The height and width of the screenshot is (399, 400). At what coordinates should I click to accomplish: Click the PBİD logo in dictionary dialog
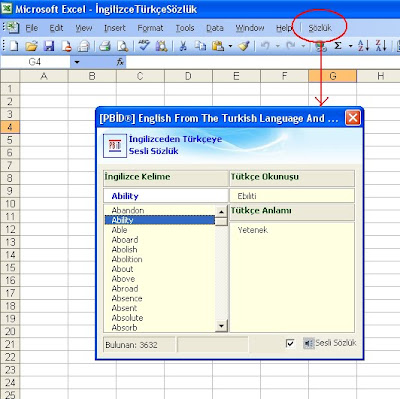tap(115, 145)
